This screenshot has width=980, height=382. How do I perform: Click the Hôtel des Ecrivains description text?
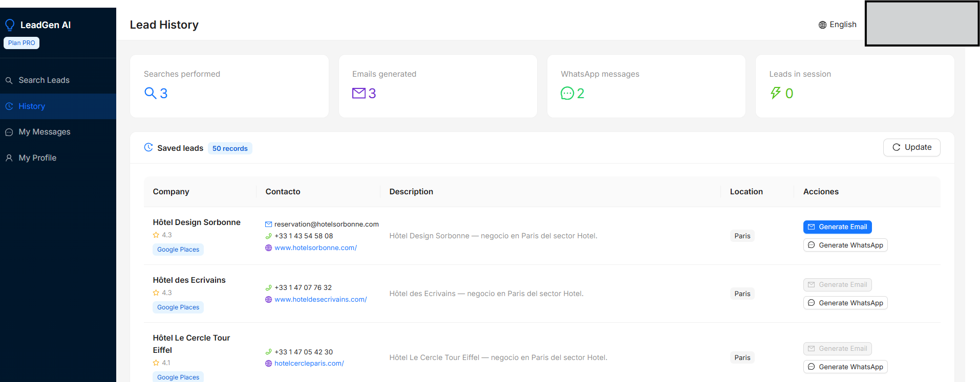(x=486, y=294)
